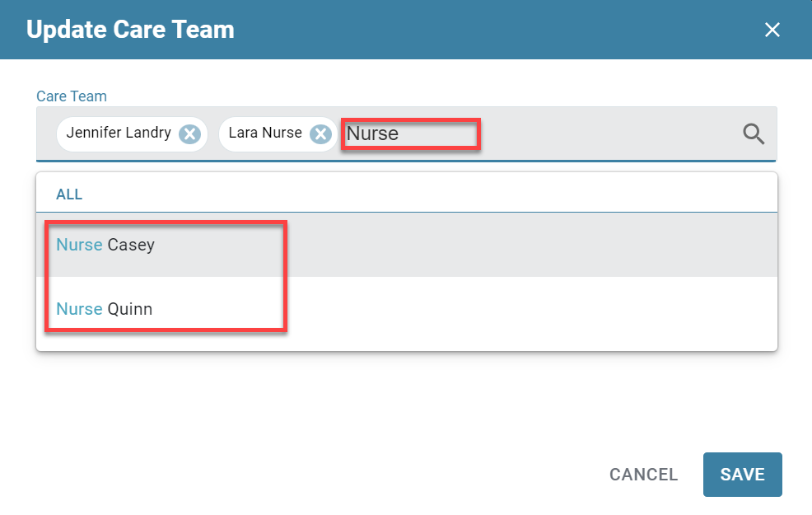
Task: Choose Nurse Quinn from the suggestions
Action: [x=407, y=309]
